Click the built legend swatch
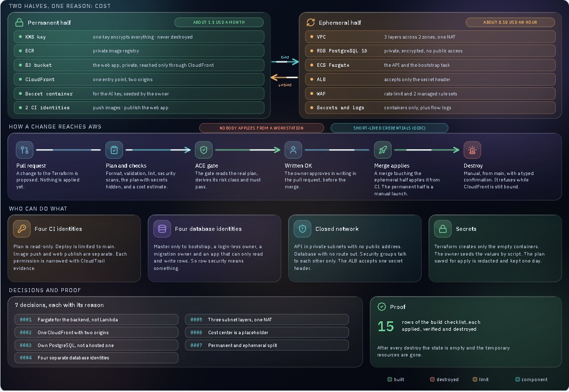This screenshot has height=392, width=569. coord(390,380)
